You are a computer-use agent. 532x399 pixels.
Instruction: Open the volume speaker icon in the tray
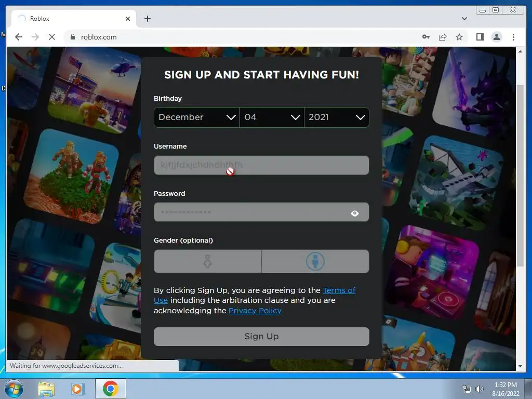pyautogui.click(x=479, y=389)
